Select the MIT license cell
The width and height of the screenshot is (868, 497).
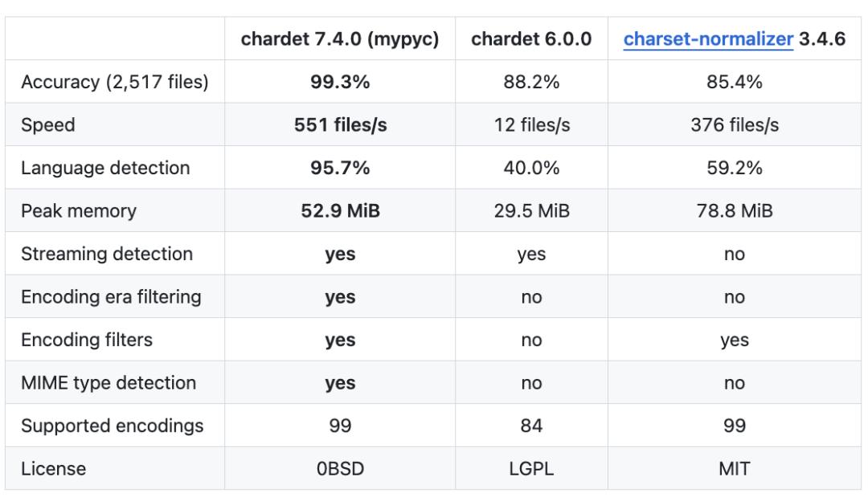click(734, 469)
